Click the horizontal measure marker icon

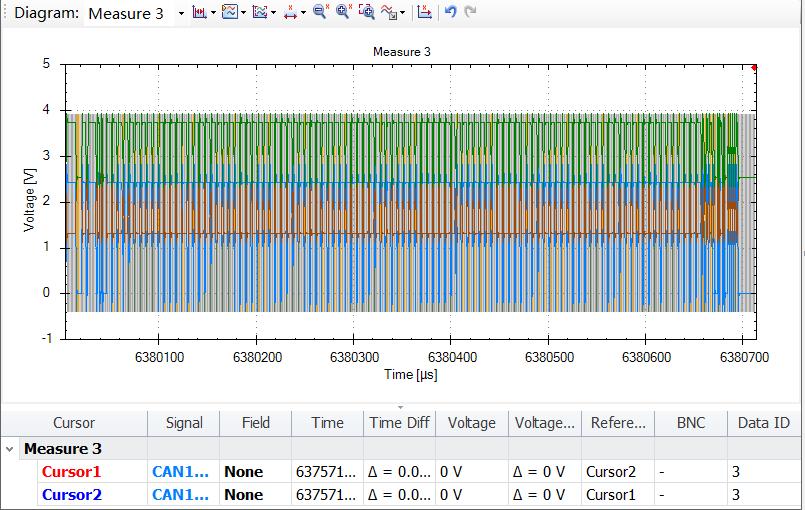click(x=291, y=13)
